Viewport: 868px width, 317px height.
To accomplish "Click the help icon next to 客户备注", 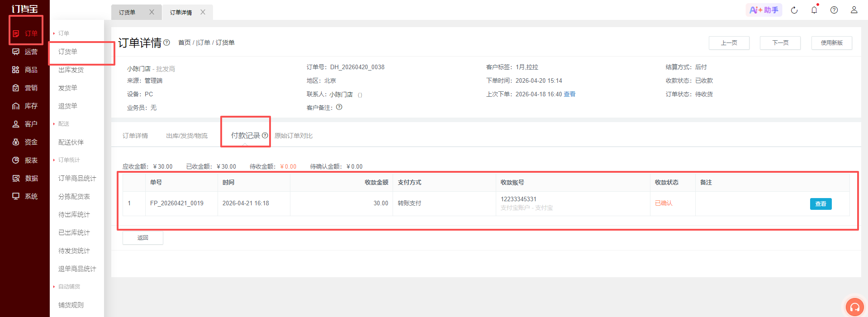I will pyautogui.click(x=339, y=107).
